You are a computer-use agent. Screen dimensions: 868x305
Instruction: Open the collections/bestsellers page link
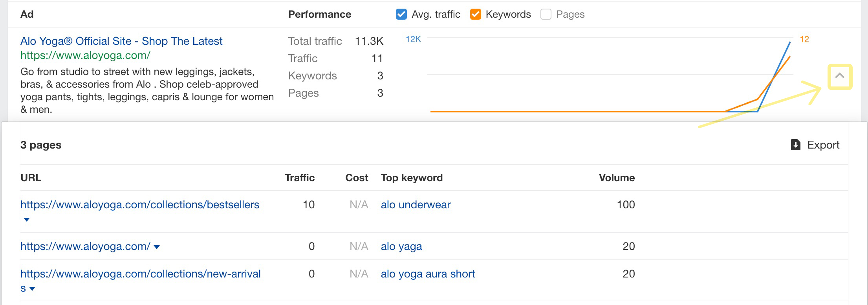coord(140,205)
